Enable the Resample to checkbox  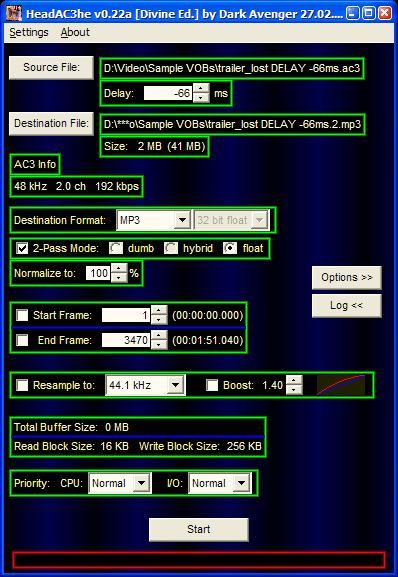click(22, 385)
